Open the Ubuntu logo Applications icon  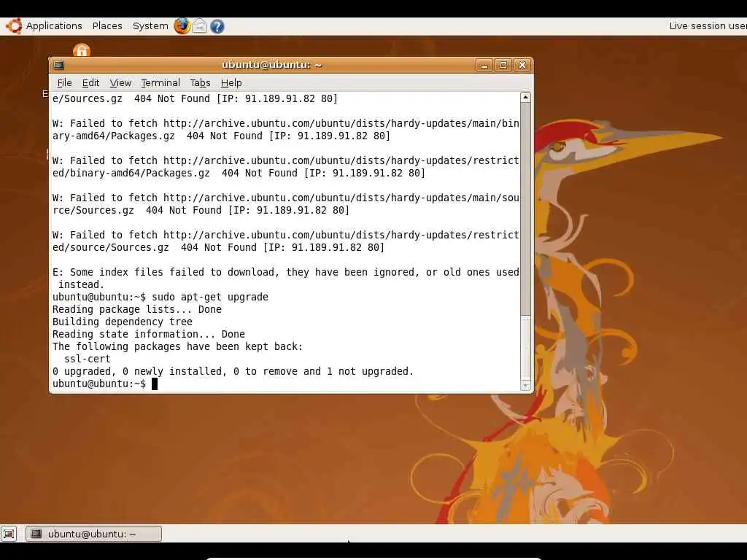click(x=14, y=26)
